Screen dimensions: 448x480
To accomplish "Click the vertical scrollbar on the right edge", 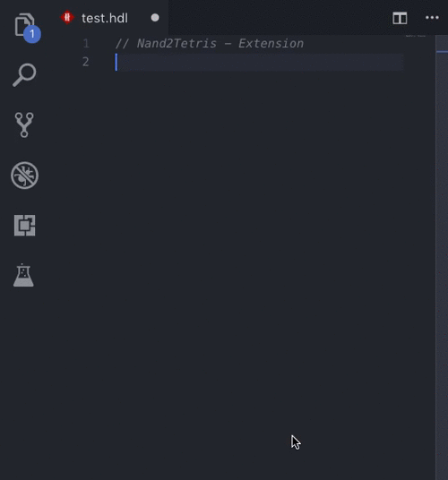I will click(x=442, y=257).
